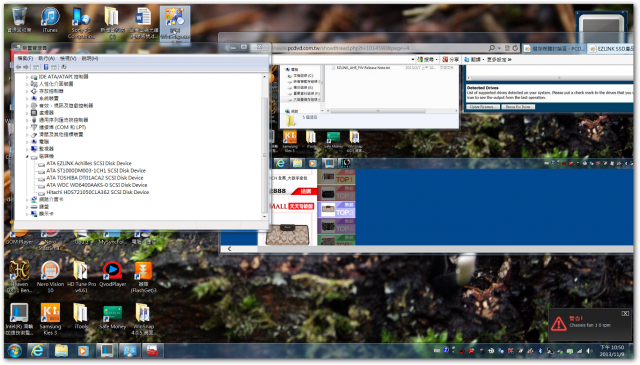640x365 pixels.
Task: Open WinSnap 4.0.5 folder icon
Action: pos(143,318)
